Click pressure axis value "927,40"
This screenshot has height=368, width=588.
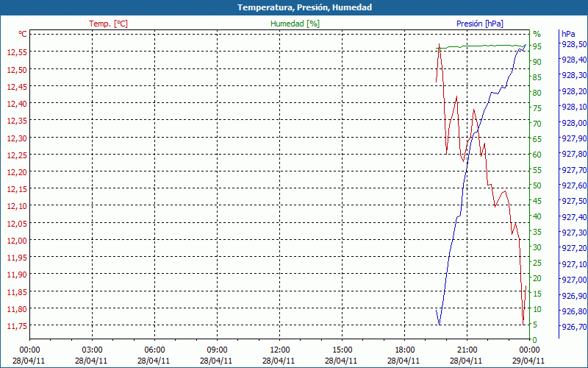click(x=574, y=217)
